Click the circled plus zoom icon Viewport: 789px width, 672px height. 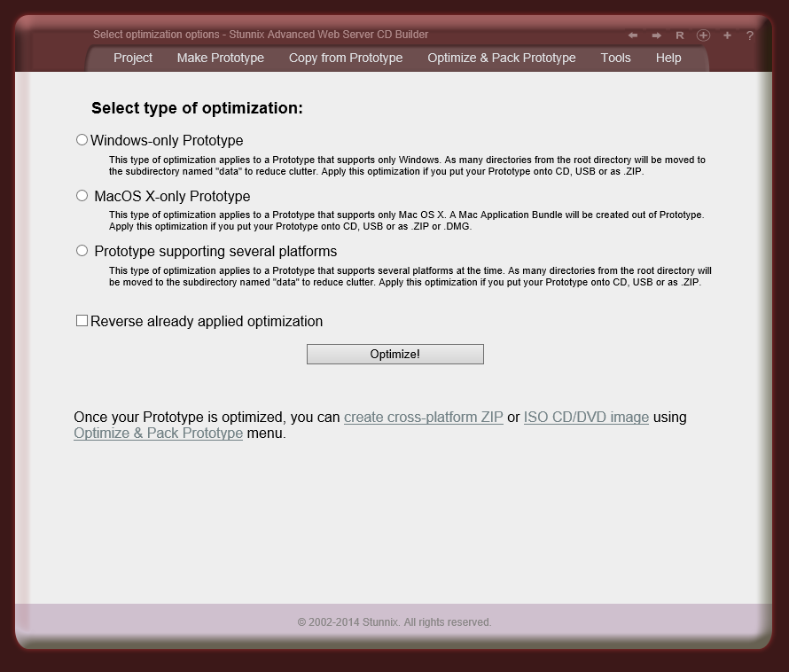coord(703,35)
